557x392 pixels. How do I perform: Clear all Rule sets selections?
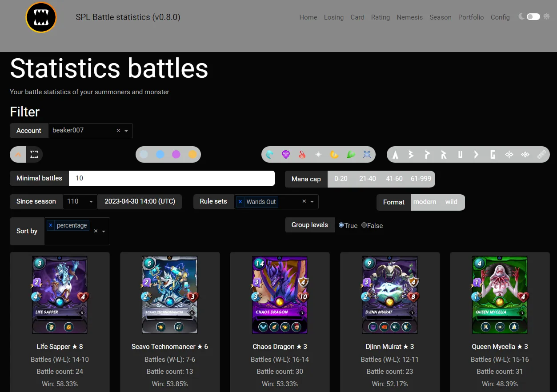pos(304,201)
